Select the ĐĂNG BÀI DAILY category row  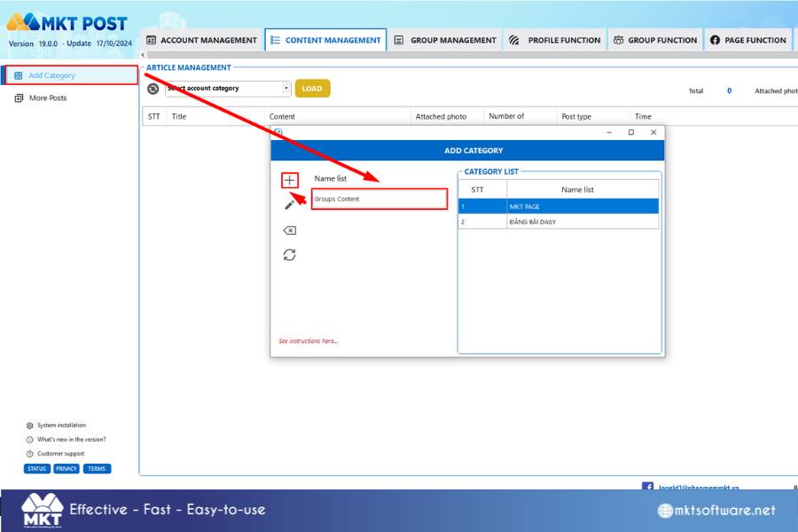[x=559, y=222]
